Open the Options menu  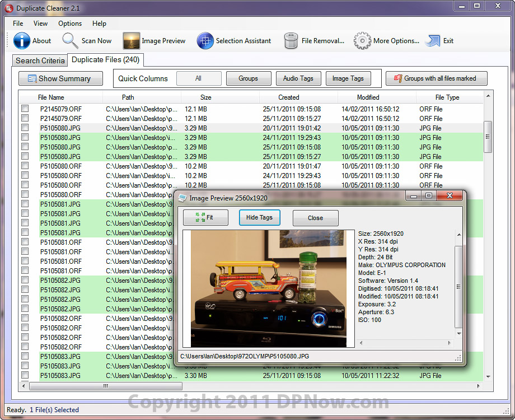coord(70,24)
